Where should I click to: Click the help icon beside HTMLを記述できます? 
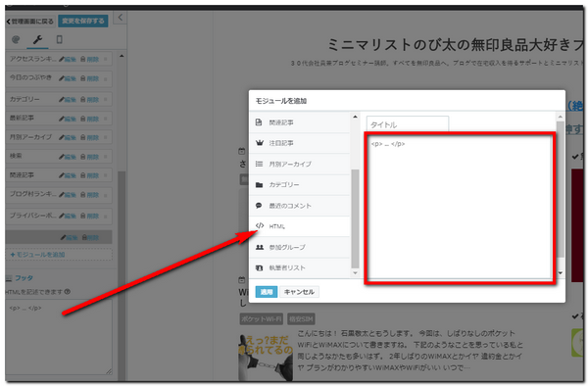click(68, 292)
